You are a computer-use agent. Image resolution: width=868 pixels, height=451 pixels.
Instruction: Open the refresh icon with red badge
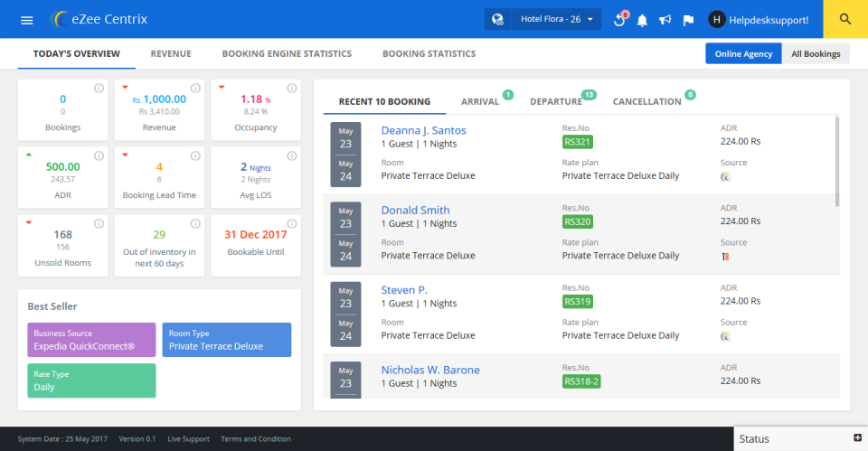coord(619,20)
